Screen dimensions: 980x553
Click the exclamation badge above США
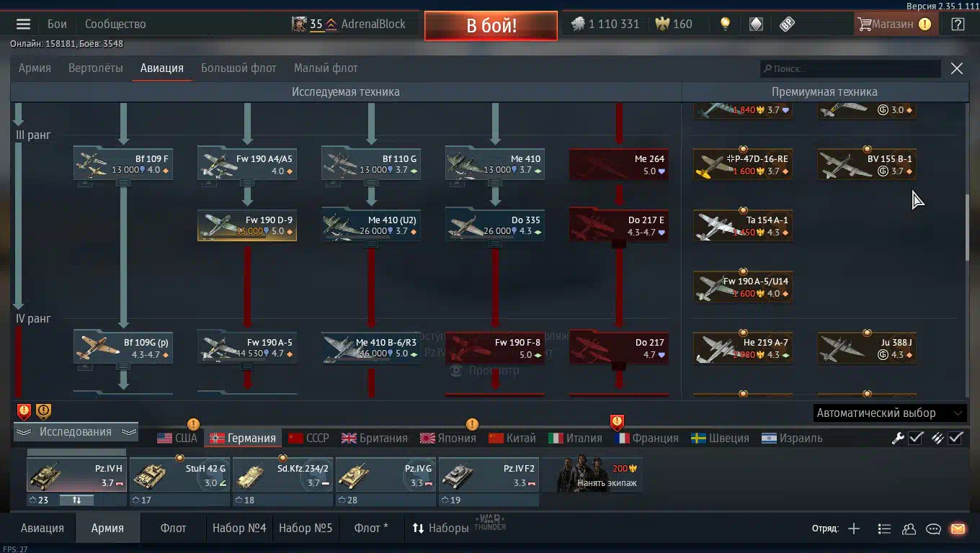[x=193, y=424]
